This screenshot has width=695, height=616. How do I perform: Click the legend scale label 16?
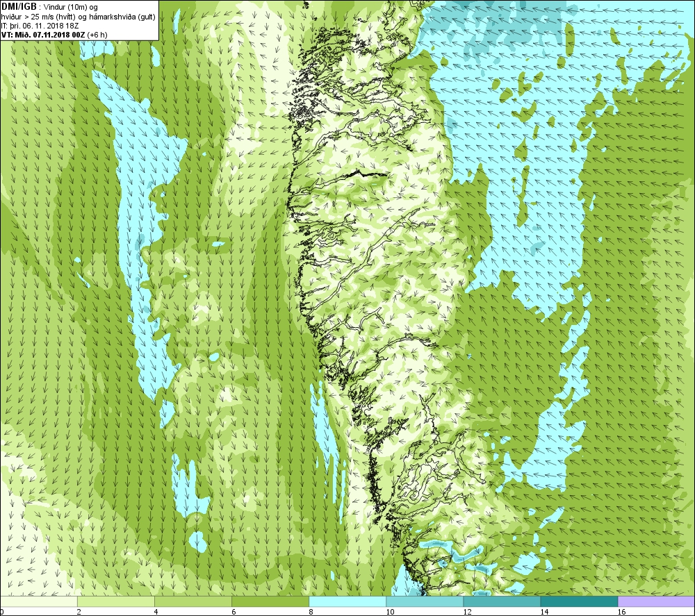(x=621, y=612)
